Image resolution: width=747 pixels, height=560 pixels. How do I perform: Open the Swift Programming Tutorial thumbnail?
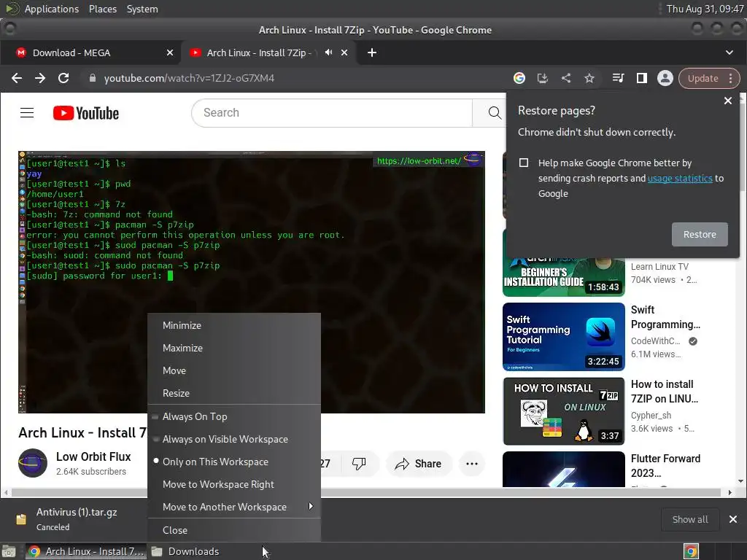[564, 337]
